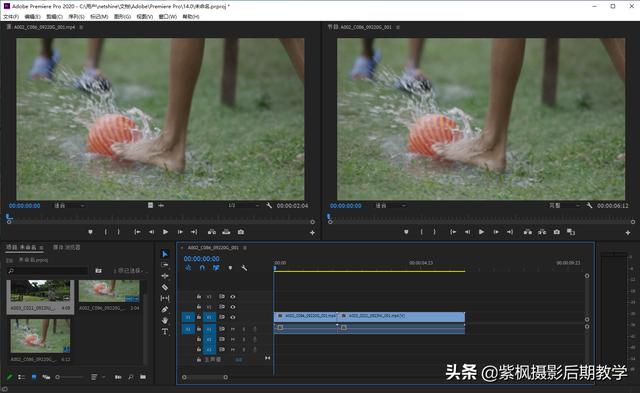The height and width of the screenshot is (393, 640).
Task: Toggle V3 track eye visibility
Action: (233, 297)
